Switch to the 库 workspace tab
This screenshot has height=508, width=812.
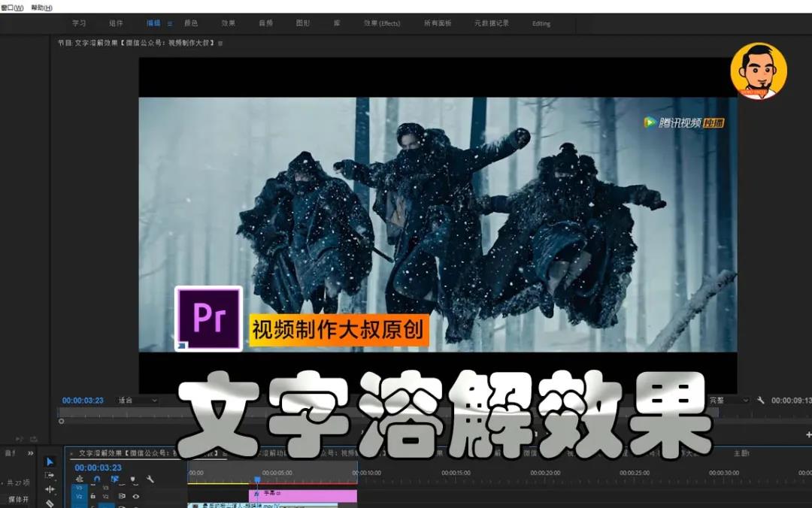coord(337,23)
